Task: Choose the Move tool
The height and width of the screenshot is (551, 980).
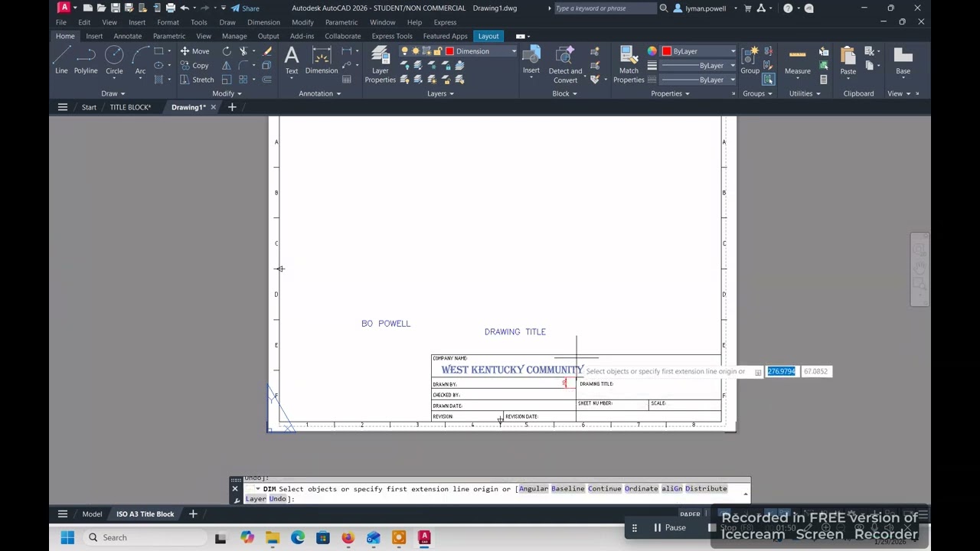Action: pos(194,51)
